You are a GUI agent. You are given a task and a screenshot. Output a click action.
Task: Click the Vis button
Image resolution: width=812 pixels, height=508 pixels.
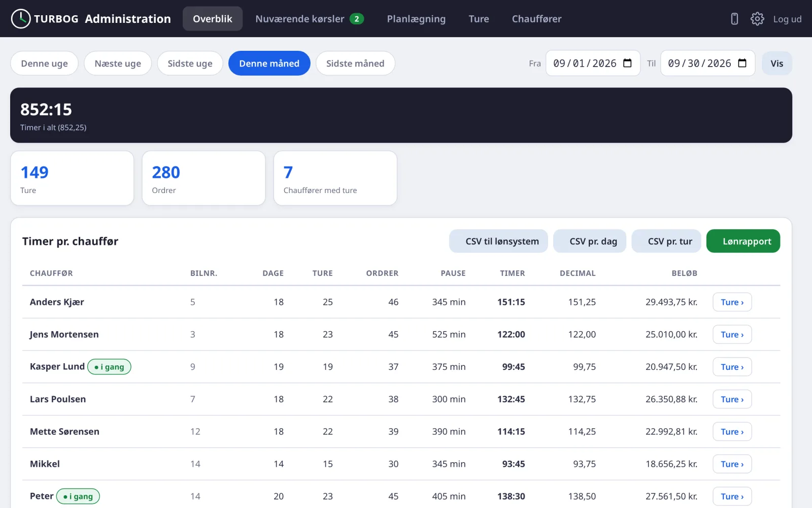[776, 63]
